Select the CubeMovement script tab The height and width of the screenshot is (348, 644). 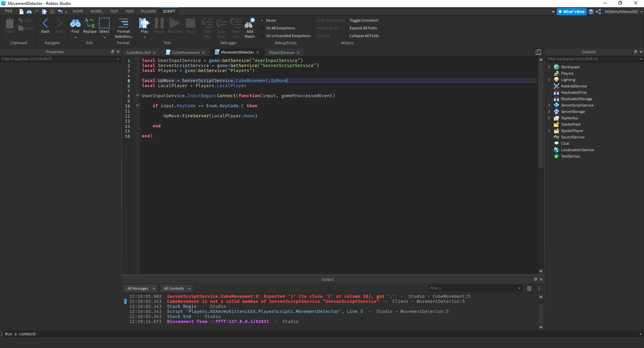pos(186,52)
